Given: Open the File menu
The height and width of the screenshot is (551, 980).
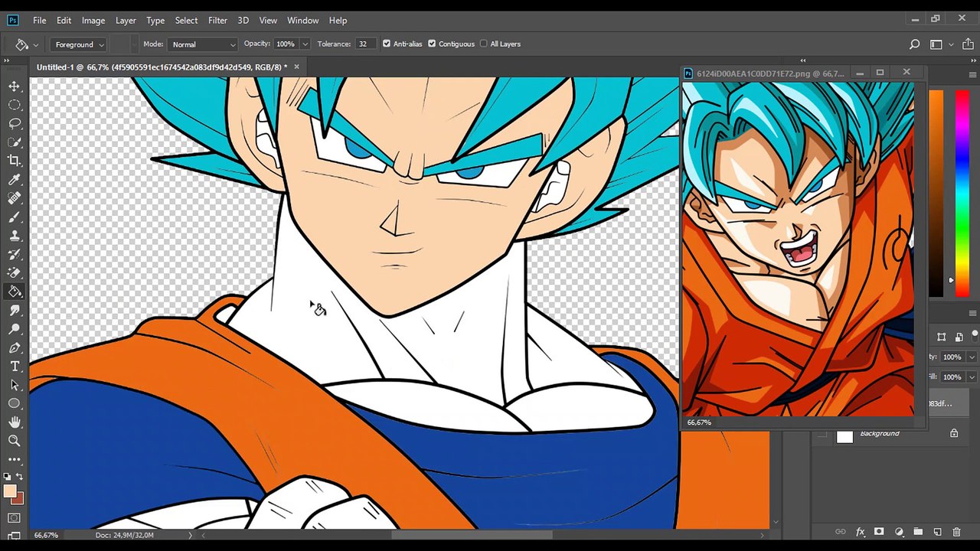Looking at the screenshot, I should 39,21.
